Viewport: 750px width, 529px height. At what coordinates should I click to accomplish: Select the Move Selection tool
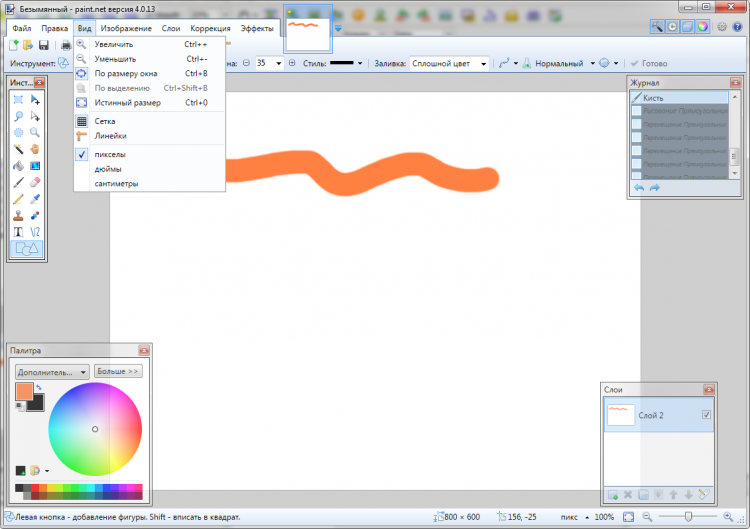click(x=35, y=116)
